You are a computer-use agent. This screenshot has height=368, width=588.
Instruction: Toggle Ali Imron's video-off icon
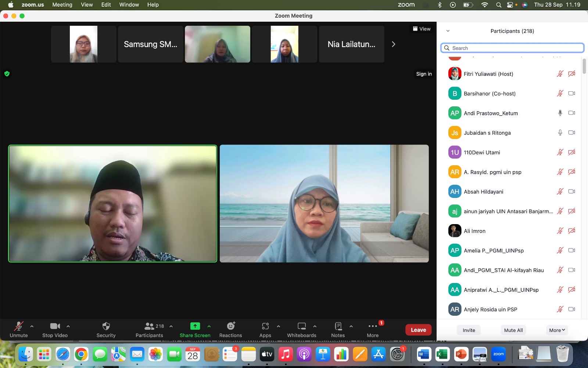pos(572,231)
